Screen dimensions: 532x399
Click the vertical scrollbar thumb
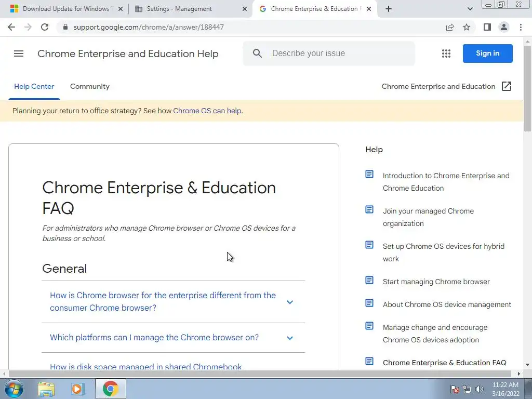coord(528,88)
